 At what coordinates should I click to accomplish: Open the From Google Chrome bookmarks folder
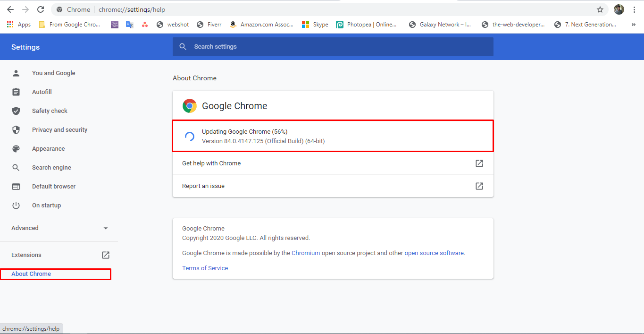pos(69,25)
